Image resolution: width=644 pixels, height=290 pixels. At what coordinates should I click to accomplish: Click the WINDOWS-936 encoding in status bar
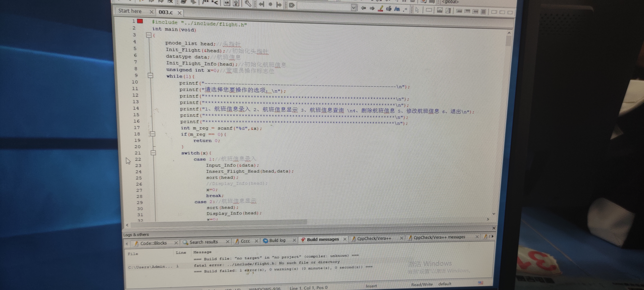(264, 288)
